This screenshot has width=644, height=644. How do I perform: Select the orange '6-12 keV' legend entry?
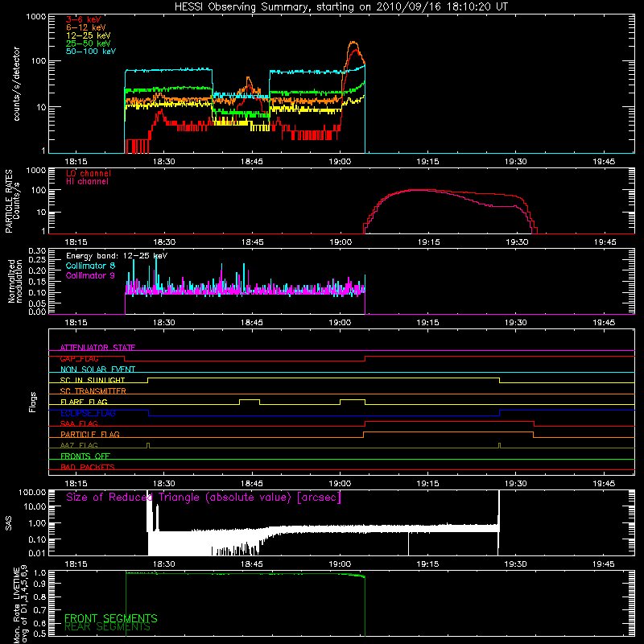click(x=86, y=27)
